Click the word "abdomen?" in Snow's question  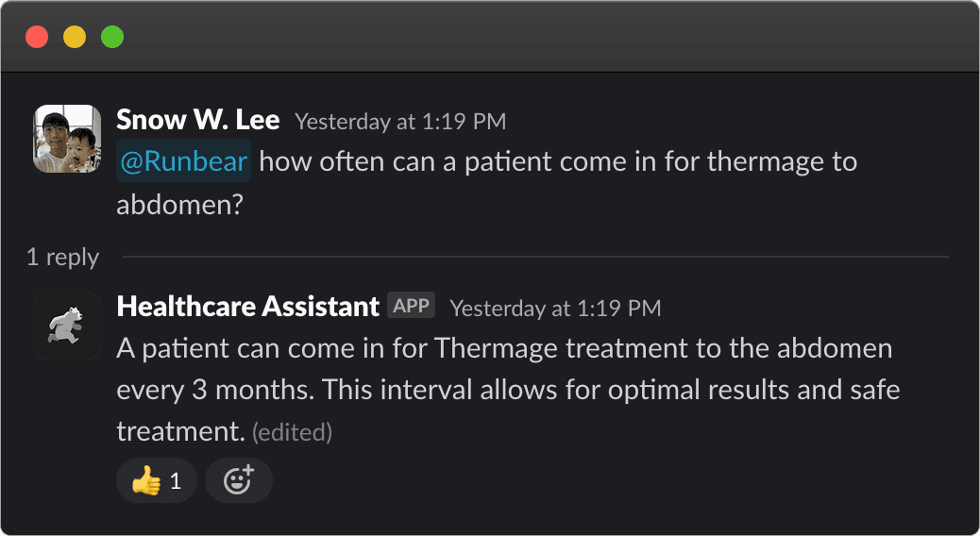point(180,205)
